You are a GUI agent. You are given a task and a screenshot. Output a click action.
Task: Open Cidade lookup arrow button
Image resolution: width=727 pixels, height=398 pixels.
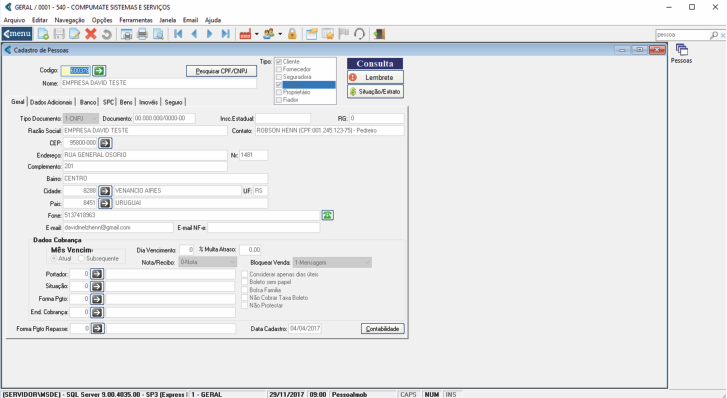pos(105,191)
